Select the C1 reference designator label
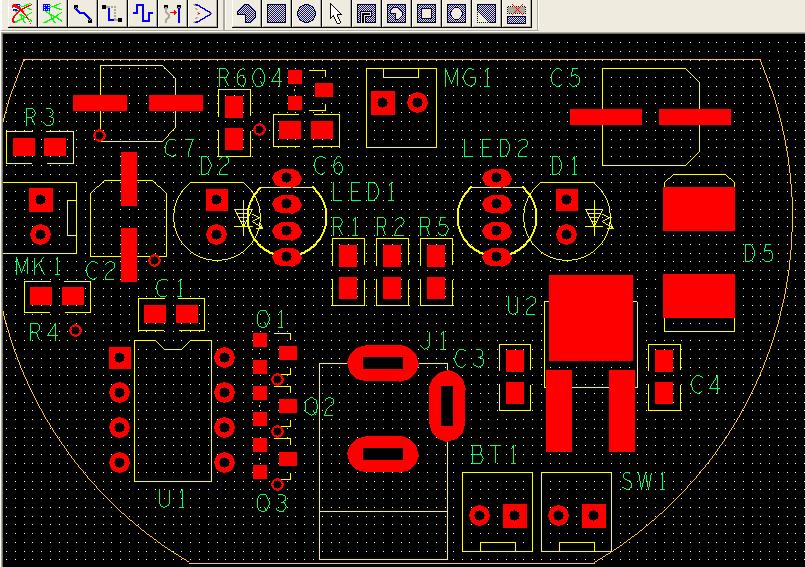 pos(169,289)
